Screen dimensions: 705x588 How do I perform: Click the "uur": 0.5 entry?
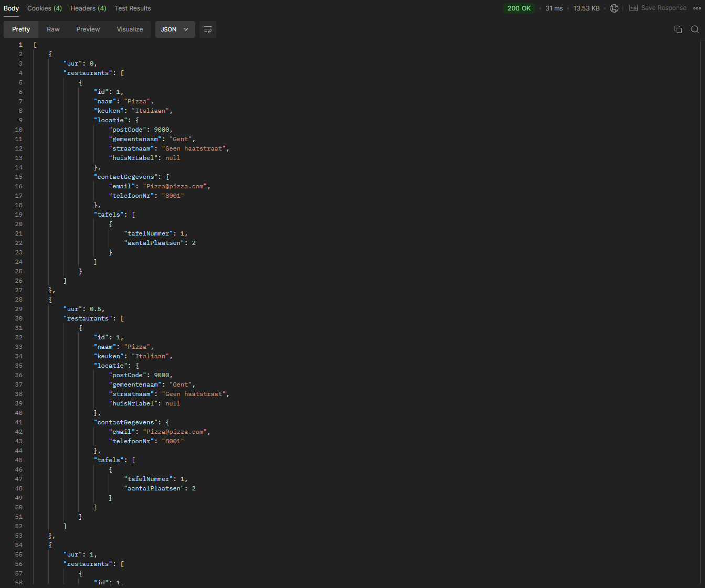84,309
